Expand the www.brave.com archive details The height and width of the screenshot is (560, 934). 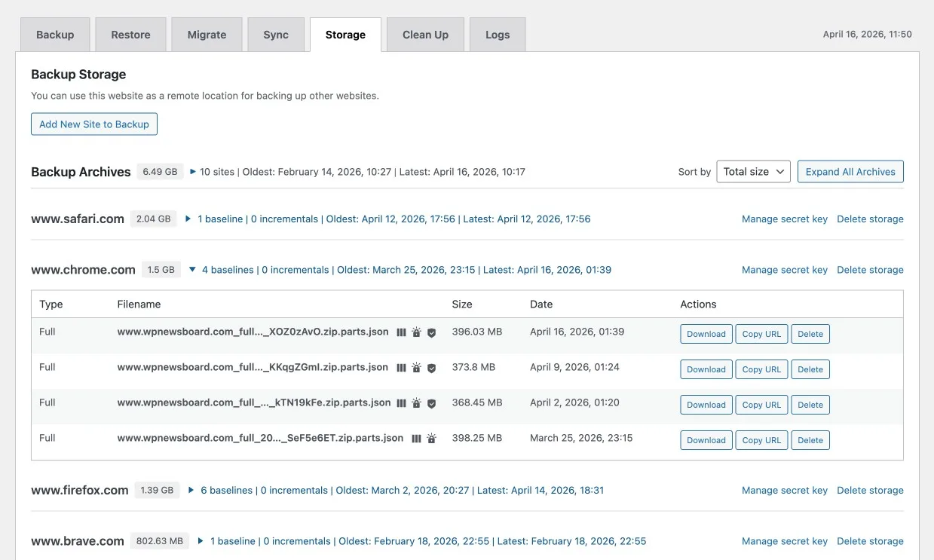tap(201, 541)
